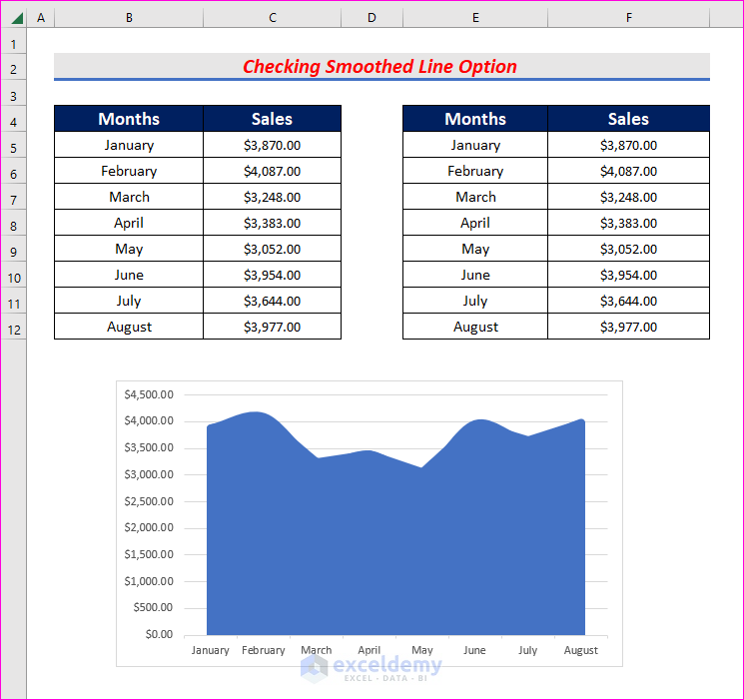Screen dimensions: 744x700
Task: Select August cell in column E
Action: pos(475,327)
